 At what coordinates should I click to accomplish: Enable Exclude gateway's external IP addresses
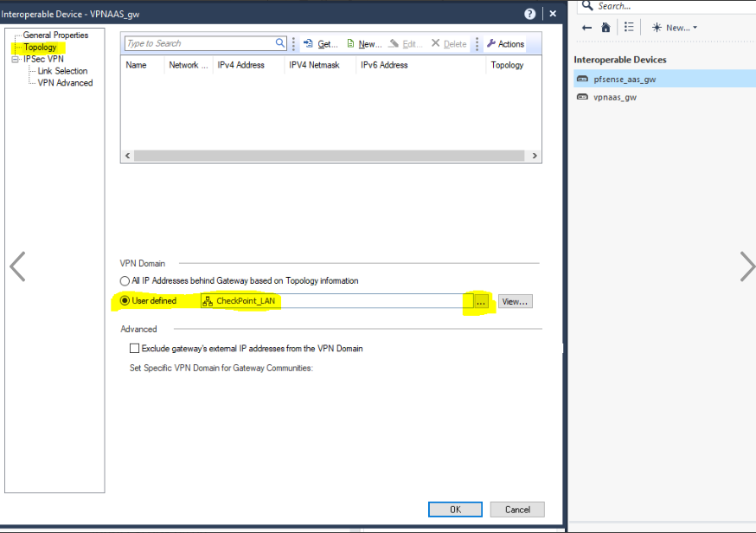134,349
